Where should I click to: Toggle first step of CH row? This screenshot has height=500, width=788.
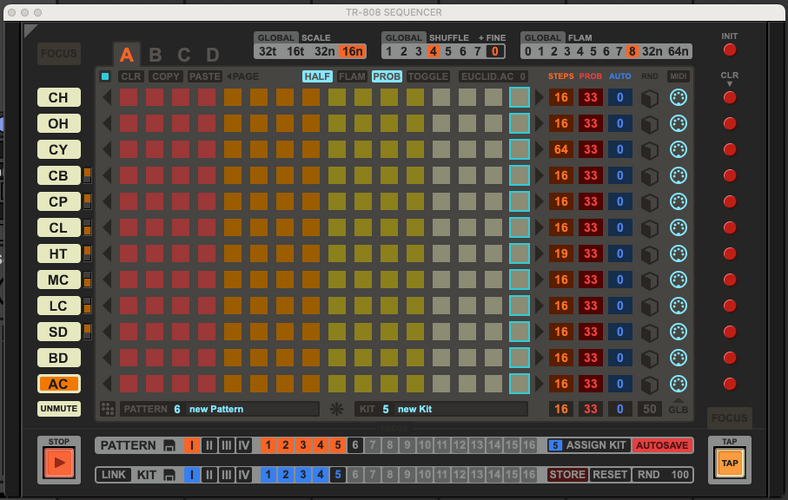click(129, 97)
